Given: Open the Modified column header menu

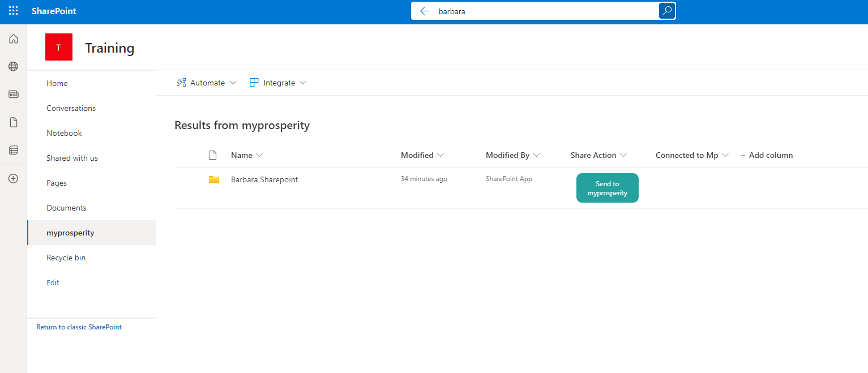Looking at the screenshot, I should tap(422, 155).
